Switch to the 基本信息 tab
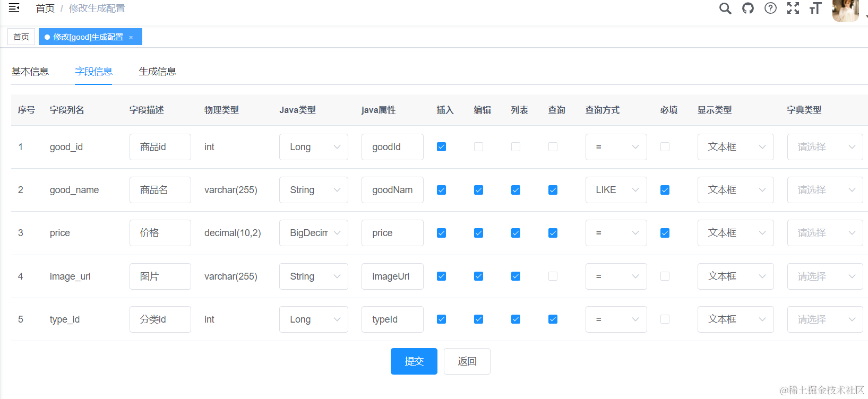The image size is (868, 399). pos(30,72)
